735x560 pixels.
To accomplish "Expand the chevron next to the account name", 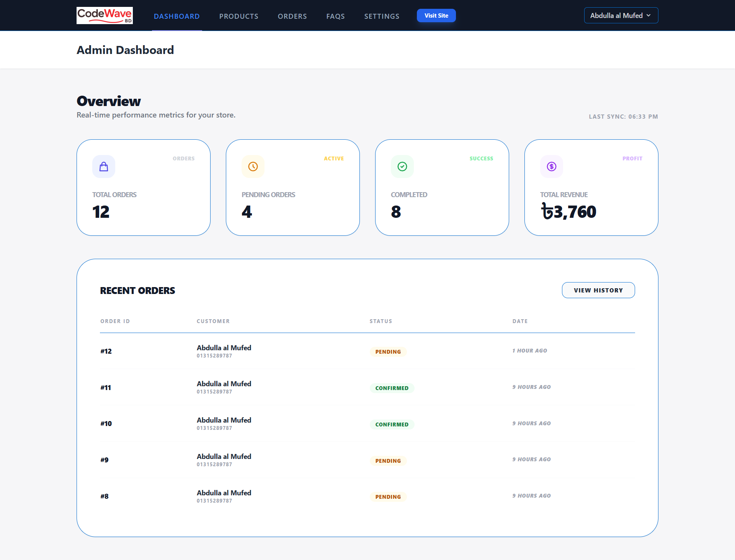I will coord(648,15).
